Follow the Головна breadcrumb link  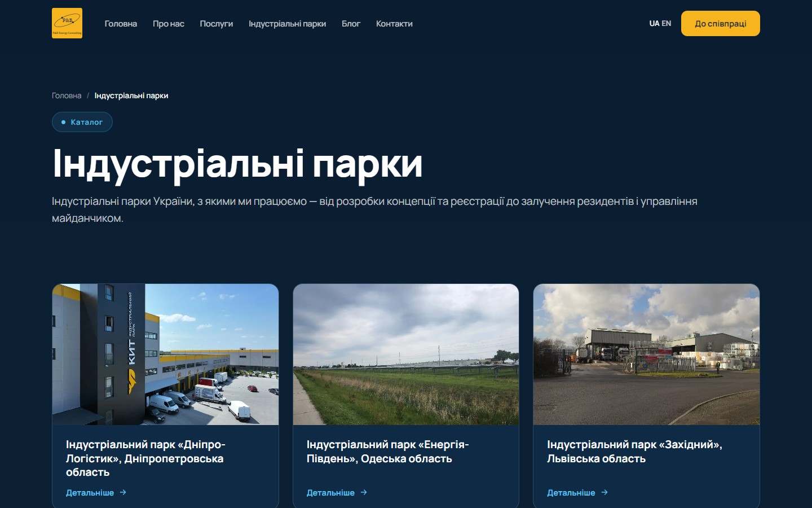coord(67,95)
